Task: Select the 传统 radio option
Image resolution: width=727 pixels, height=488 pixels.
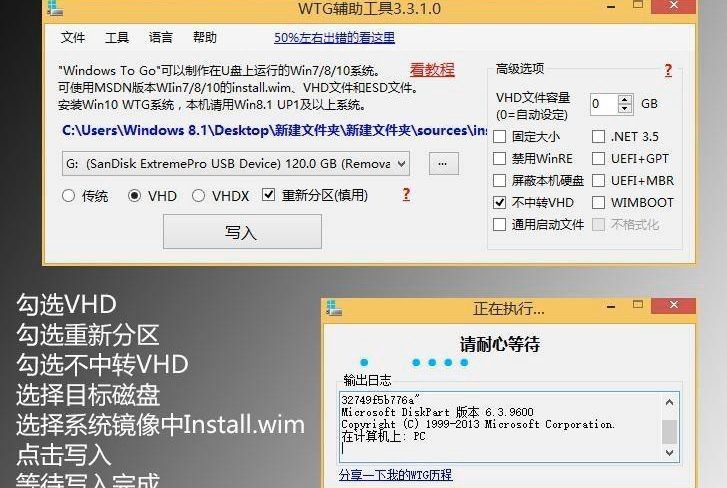Action: (x=68, y=196)
